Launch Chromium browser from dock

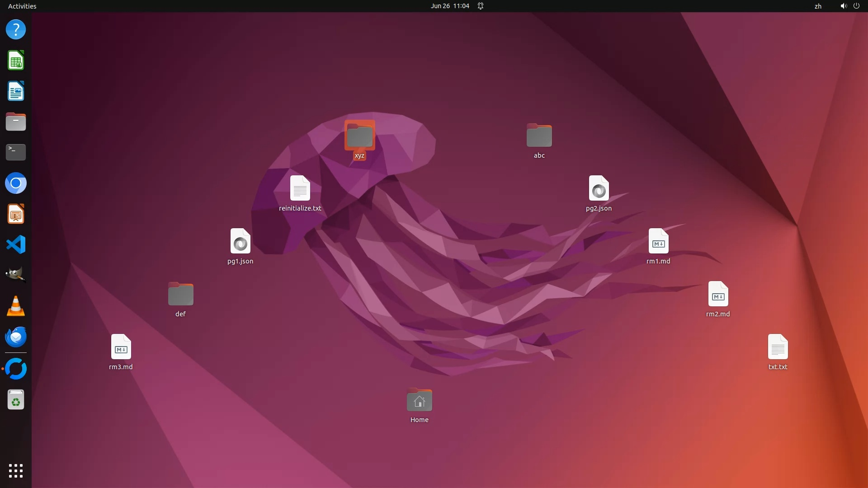(16, 183)
